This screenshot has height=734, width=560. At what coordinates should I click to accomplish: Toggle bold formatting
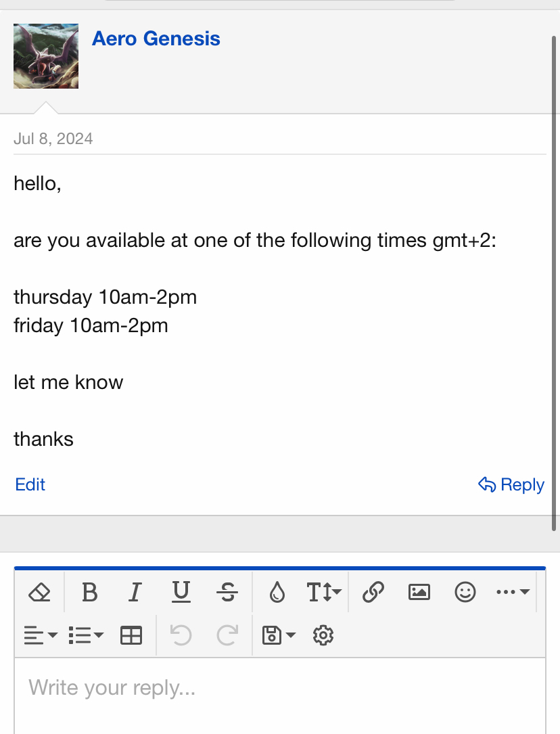click(89, 593)
